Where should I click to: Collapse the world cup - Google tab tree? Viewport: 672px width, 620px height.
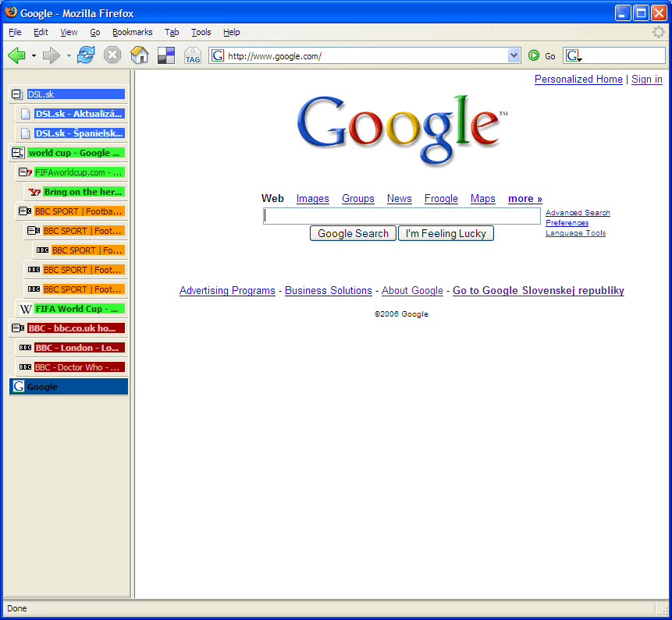point(17,152)
